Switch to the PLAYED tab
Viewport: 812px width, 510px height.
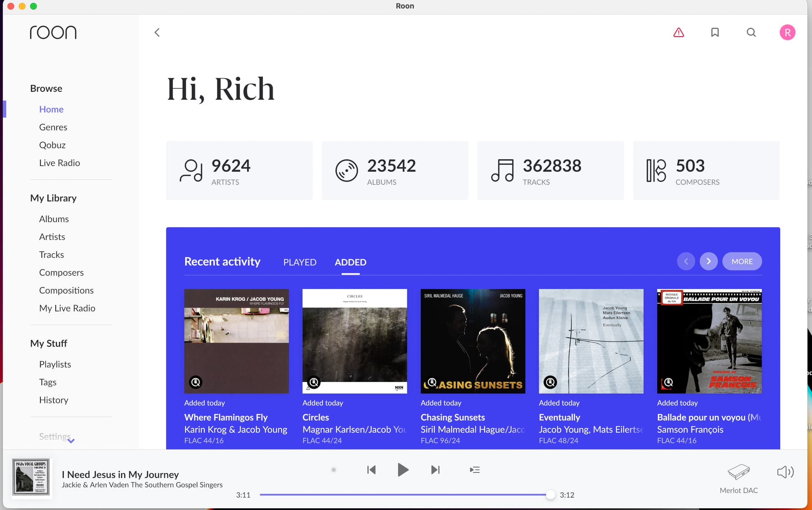pos(299,262)
